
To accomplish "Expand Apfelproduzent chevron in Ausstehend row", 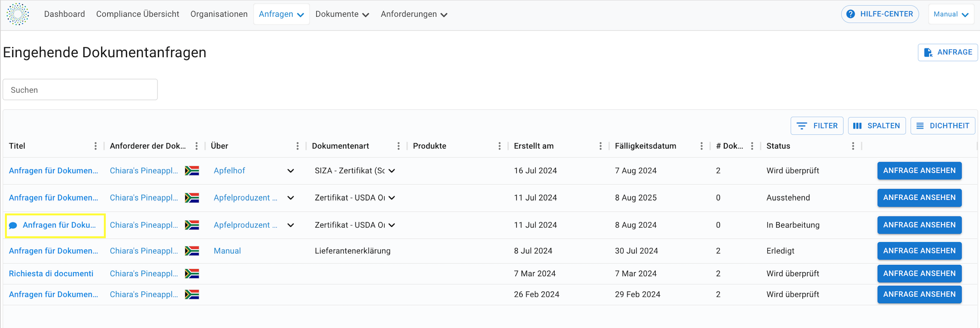I will coord(291,198).
